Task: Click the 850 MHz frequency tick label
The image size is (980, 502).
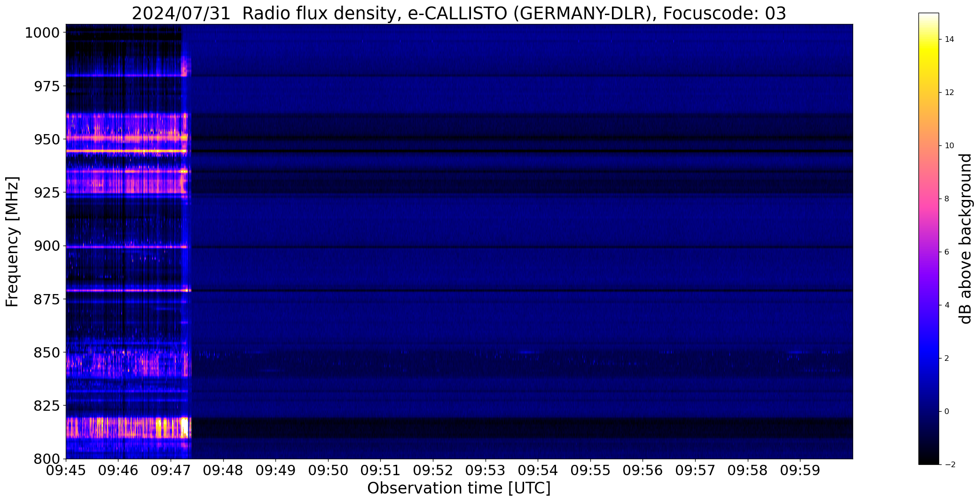Action: [x=47, y=352]
